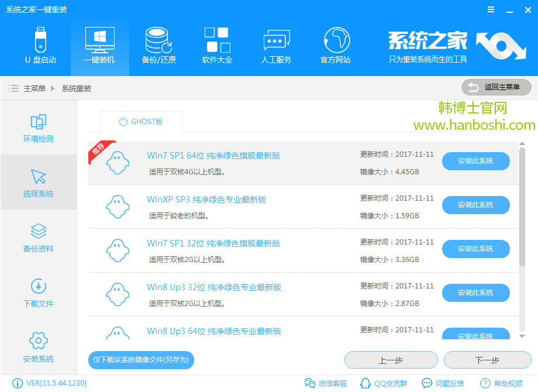The height and width of the screenshot is (392, 538).
Task: Proceed with the 下一步 button
Action: tap(487, 360)
